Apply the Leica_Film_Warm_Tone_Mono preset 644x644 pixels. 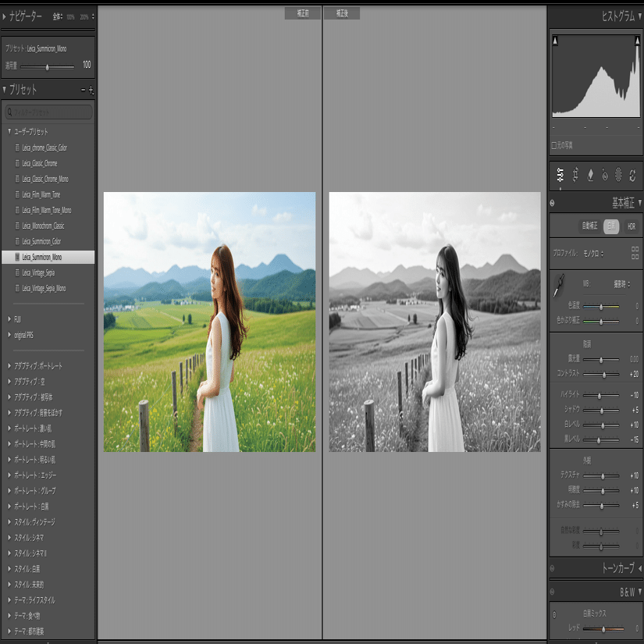48,210
